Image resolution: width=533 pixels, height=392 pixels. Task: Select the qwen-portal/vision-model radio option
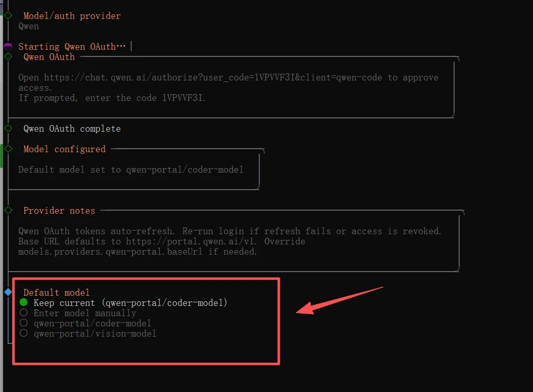[x=88, y=333]
